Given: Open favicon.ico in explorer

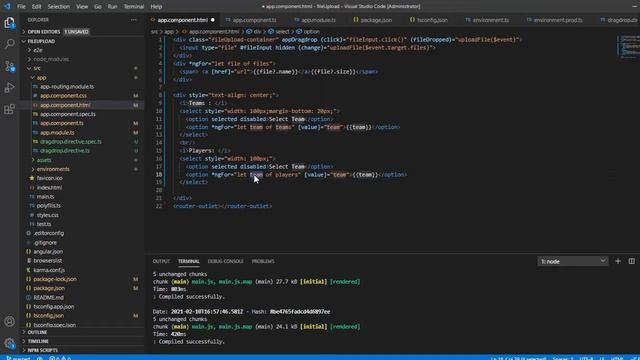Looking at the screenshot, I should point(49,178).
